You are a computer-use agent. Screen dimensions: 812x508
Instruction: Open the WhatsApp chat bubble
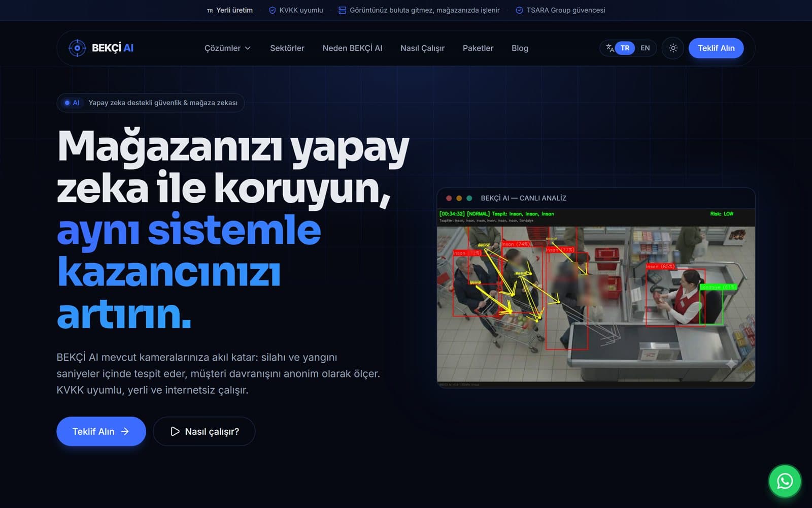tap(785, 481)
